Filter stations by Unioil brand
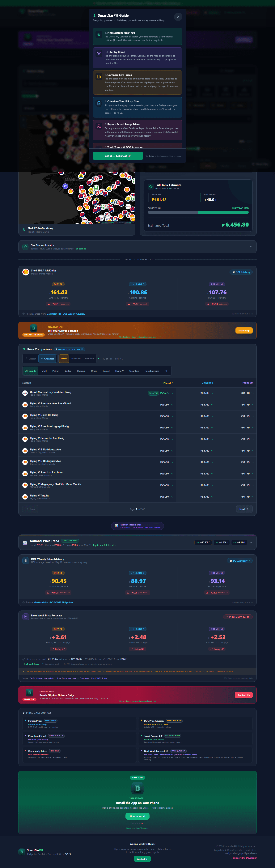Image resolution: width=275 pixels, height=868 pixels. 94,371
